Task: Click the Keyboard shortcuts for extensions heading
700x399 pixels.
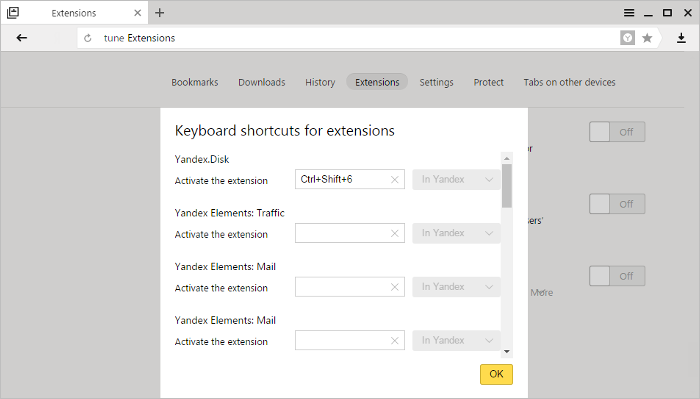Action: point(285,131)
